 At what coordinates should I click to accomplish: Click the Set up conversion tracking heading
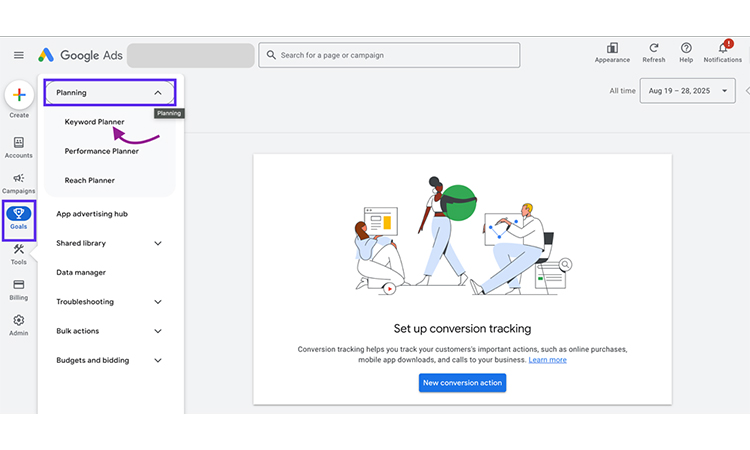point(462,329)
